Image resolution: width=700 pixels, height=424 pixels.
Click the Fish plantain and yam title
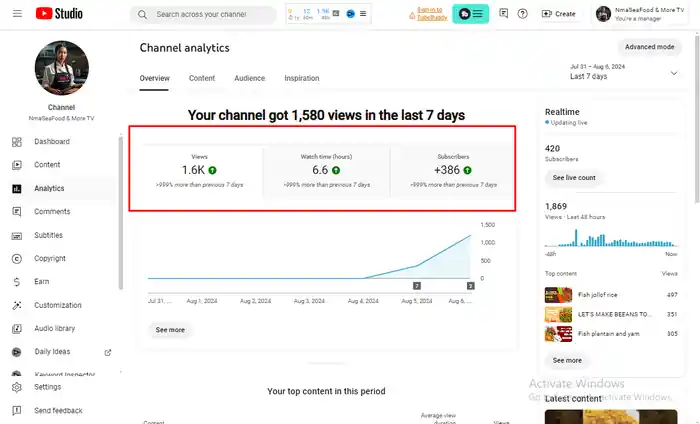(608, 334)
